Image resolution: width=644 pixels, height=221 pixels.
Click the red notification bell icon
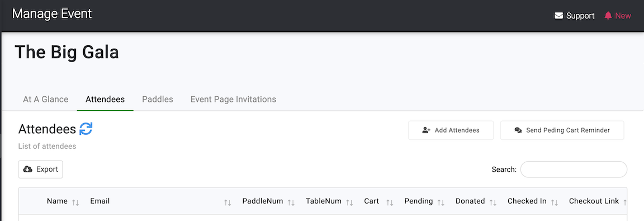pos(608,16)
